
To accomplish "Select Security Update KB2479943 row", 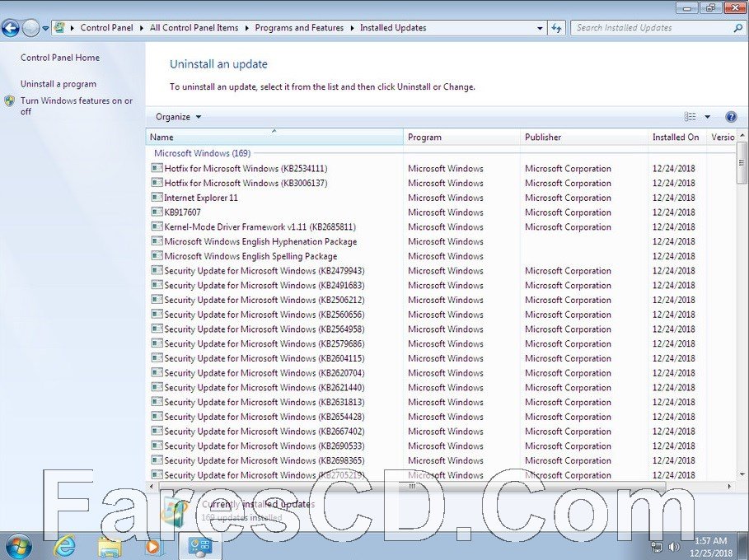I will (x=442, y=271).
